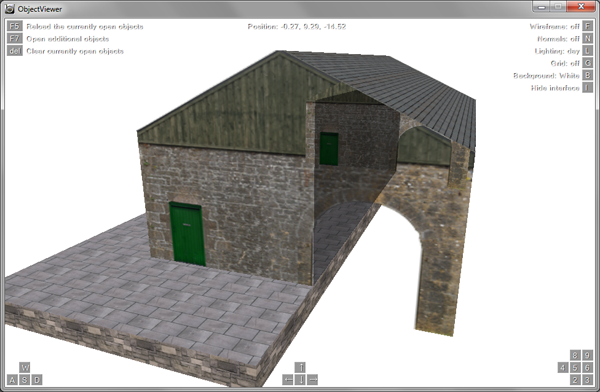
Task: Click the left arrow camera key
Action: 288,380
